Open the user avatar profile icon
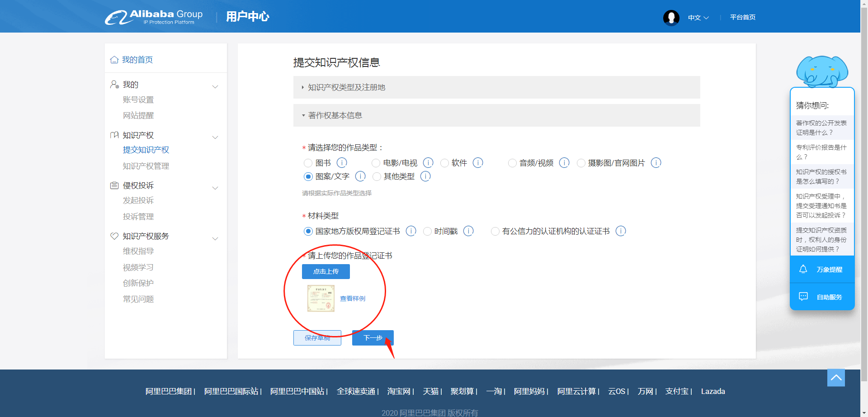The image size is (868, 417). pyautogui.click(x=671, y=18)
